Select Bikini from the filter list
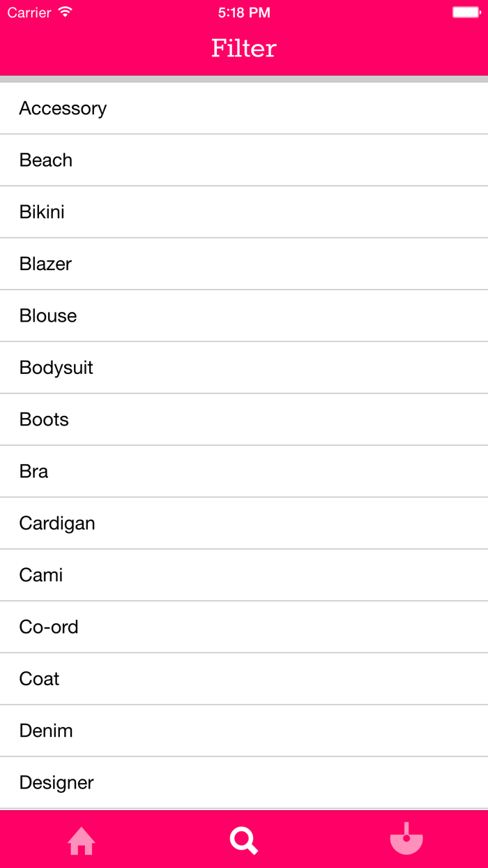 tap(244, 212)
